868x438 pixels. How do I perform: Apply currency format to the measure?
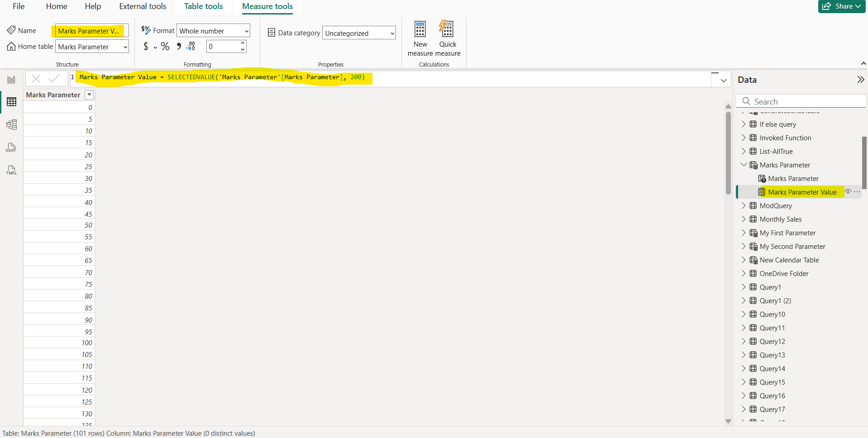pos(146,46)
